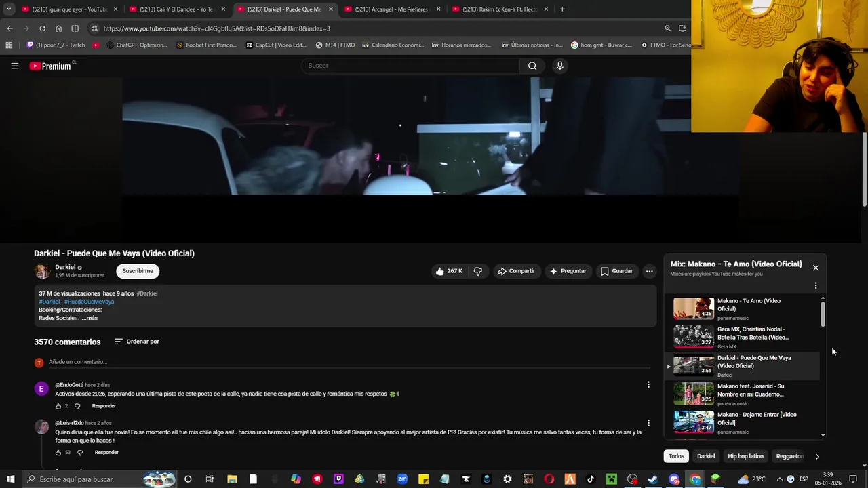
Task: Open options menu on @Luis-rl2do comment
Action: pyautogui.click(x=648, y=423)
